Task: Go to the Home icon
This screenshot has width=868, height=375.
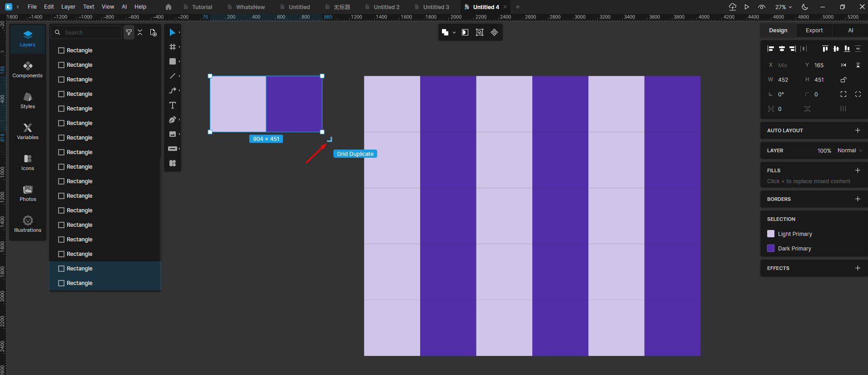Action: 169,7
